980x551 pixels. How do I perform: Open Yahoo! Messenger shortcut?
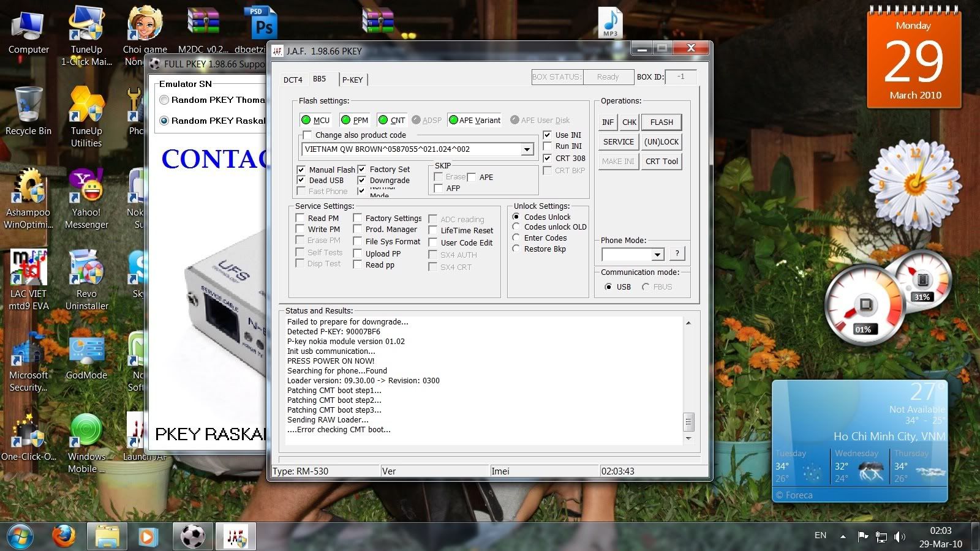coord(86,198)
